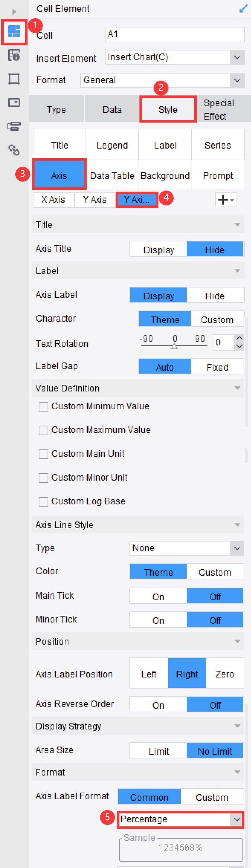Enable Custom Main Unit checkbox
The width and height of the screenshot is (251, 868).
44,454
